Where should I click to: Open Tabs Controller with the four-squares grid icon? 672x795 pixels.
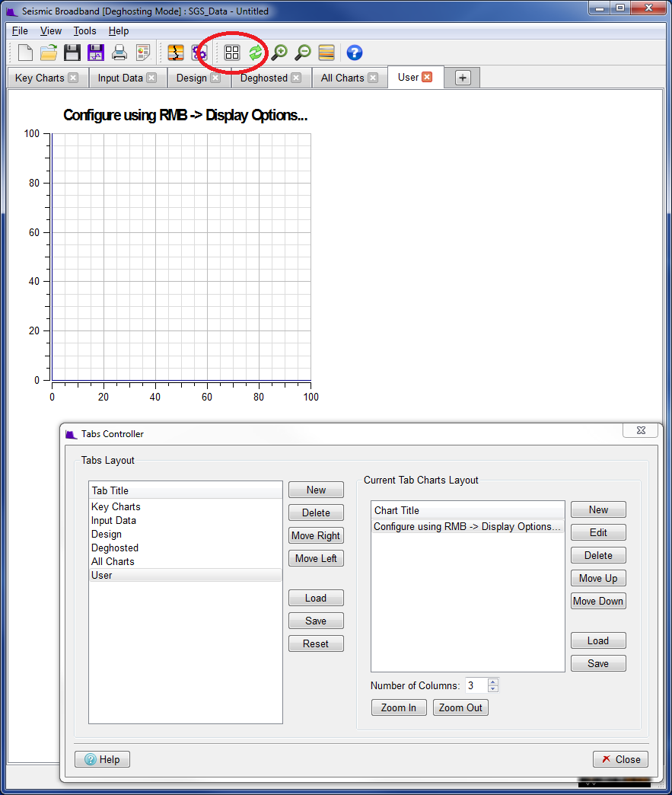232,53
